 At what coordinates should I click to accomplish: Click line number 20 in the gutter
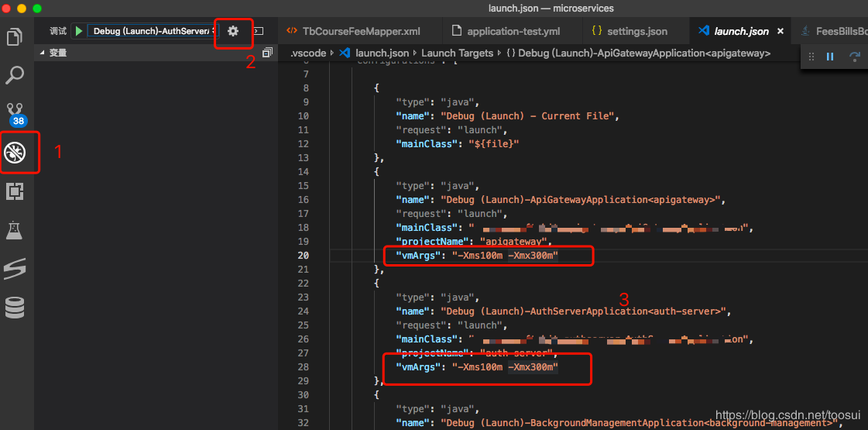[304, 255]
